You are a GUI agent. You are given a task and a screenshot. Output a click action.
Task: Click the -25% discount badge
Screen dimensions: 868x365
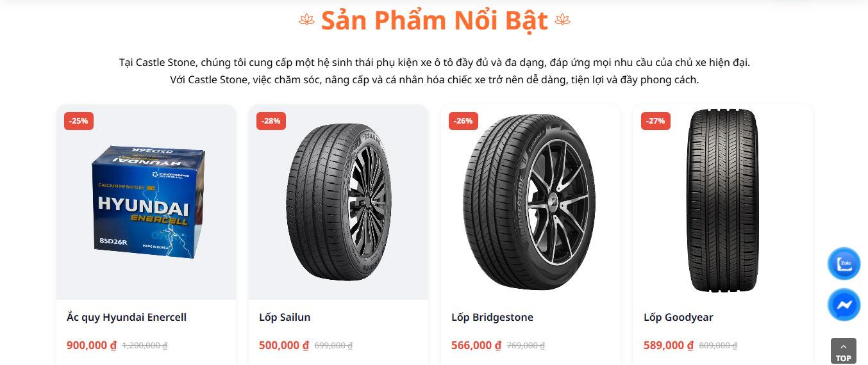tap(79, 121)
